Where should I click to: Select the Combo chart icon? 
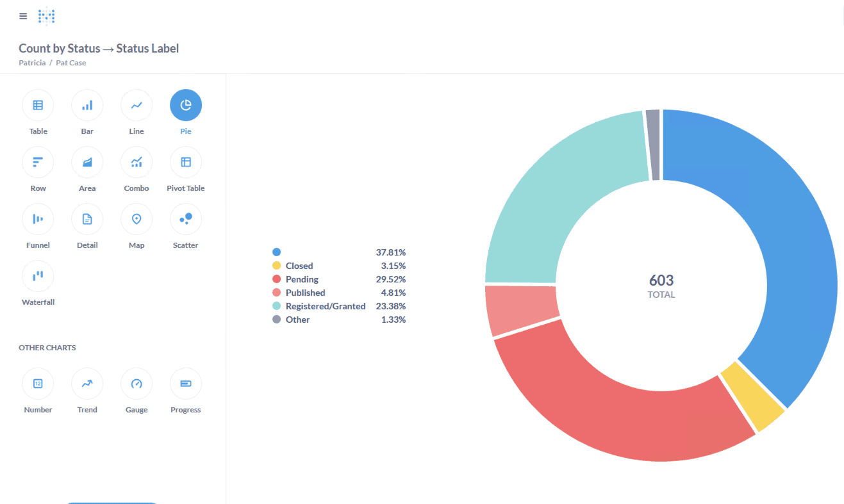pos(137,162)
